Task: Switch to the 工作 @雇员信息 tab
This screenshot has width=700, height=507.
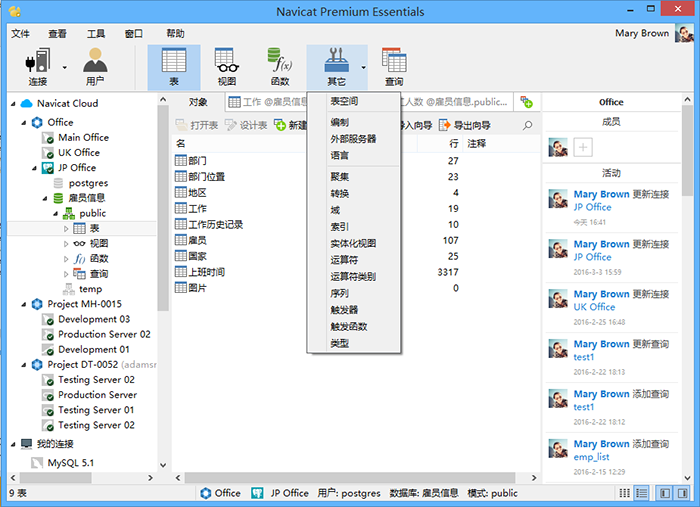Action: pos(267,102)
